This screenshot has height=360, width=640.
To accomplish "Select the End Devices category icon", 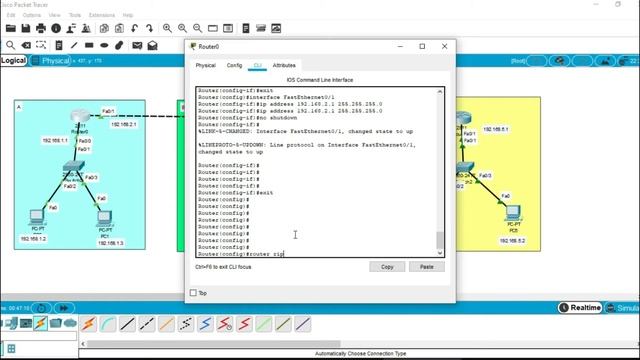I will [x=11, y=323].
